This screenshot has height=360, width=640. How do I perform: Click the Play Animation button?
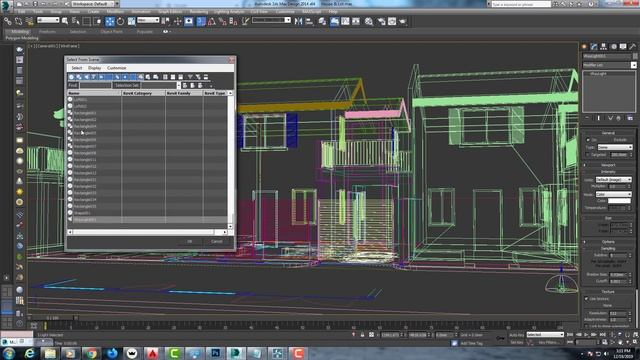587,335
